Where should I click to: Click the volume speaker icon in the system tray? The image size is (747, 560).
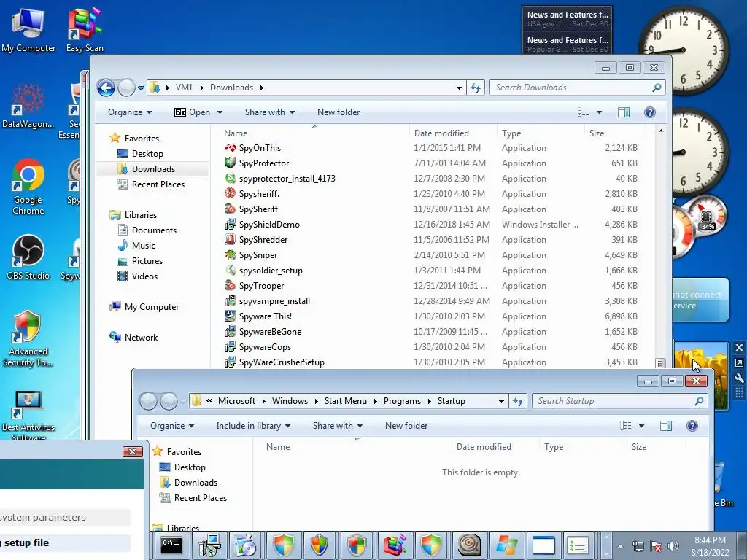[x=673, y=546]
